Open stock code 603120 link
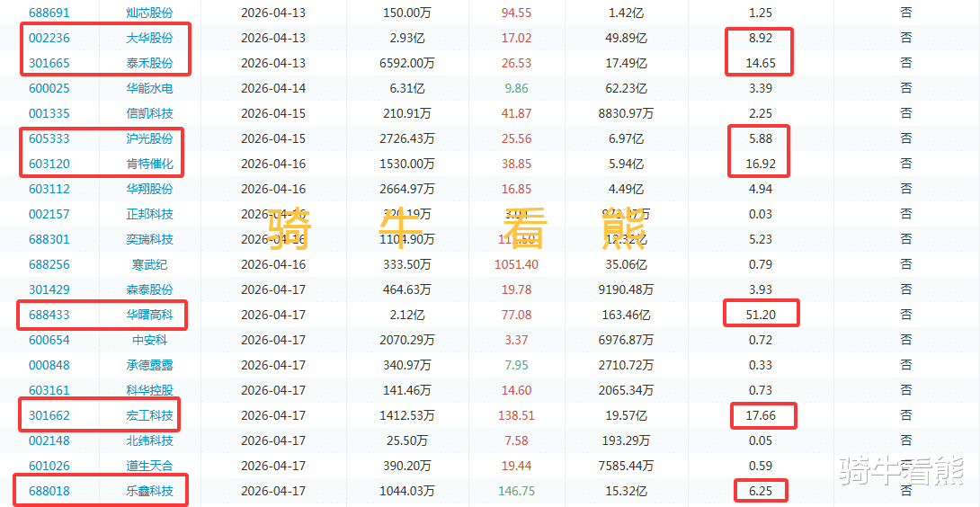The width and height of the screenshot is (980, 507). coord(49,164)
